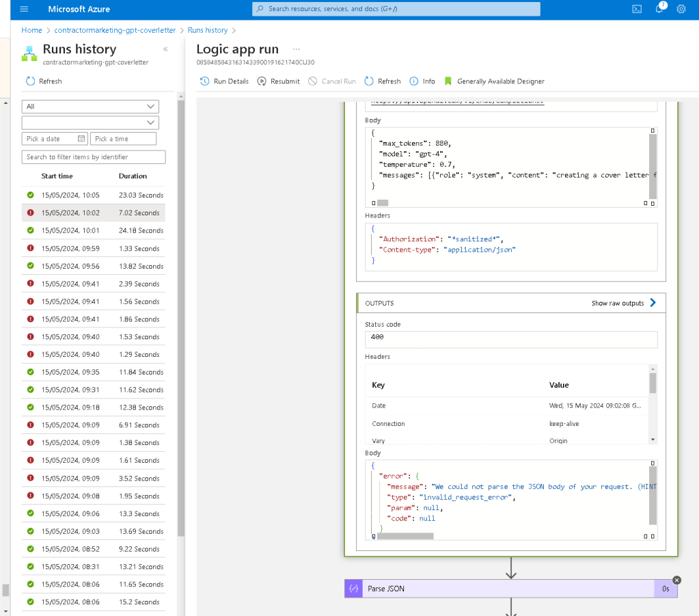Viewport: 699px width, 616px height.
Task: Click the Parse JSON skipped status badge
Action: point(677,580)
